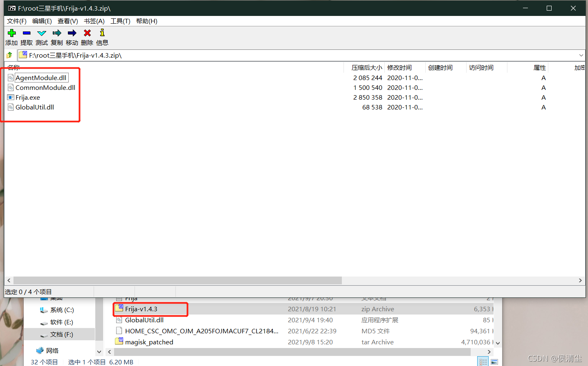Select 系统 (C:) in the Explorer navigation tree

coord(62,310)
